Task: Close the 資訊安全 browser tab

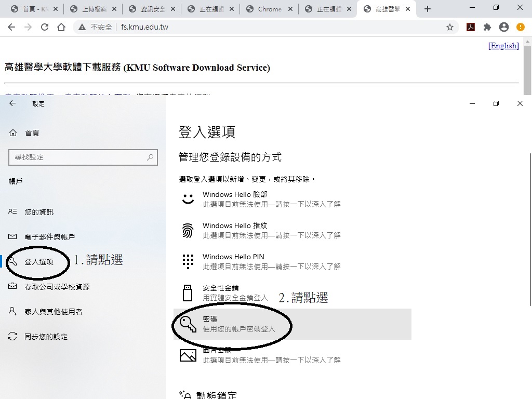Action: click(x=173, y=9)
